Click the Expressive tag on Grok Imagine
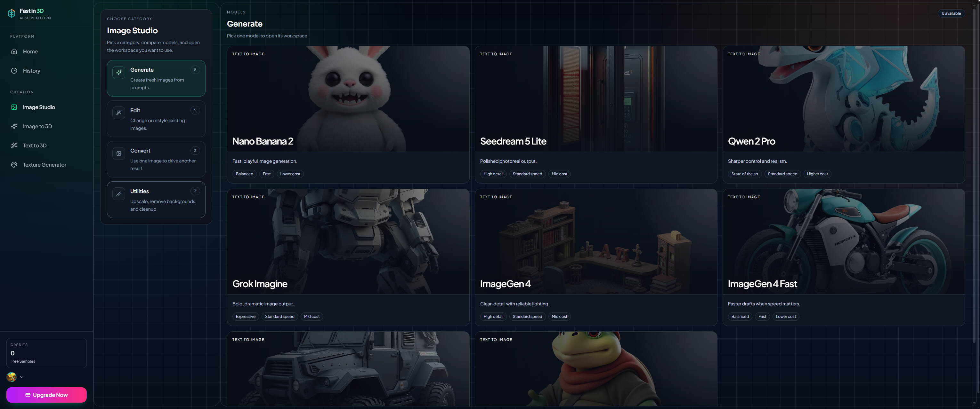The height and width of the screenshot is (409, 980). click(x=245, y=317)
